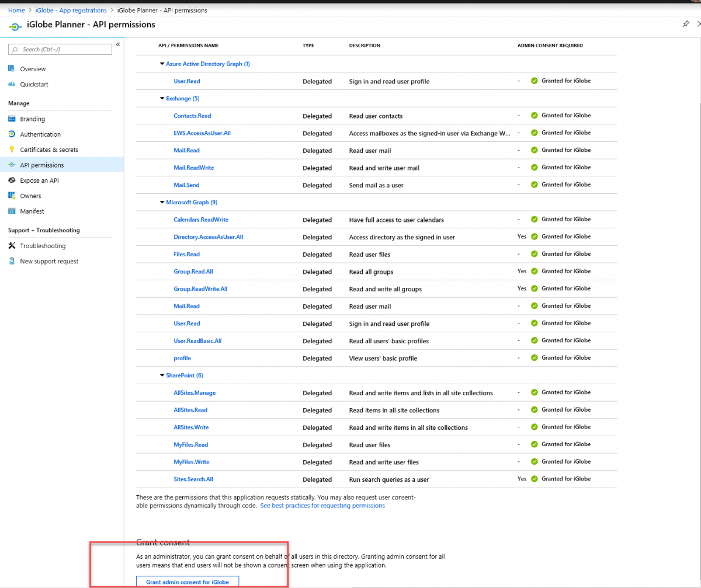The height and width of the screenshot is (588, 701).
Task: Open the Calendars.ReadWrite permission
Action: (201, 220)
